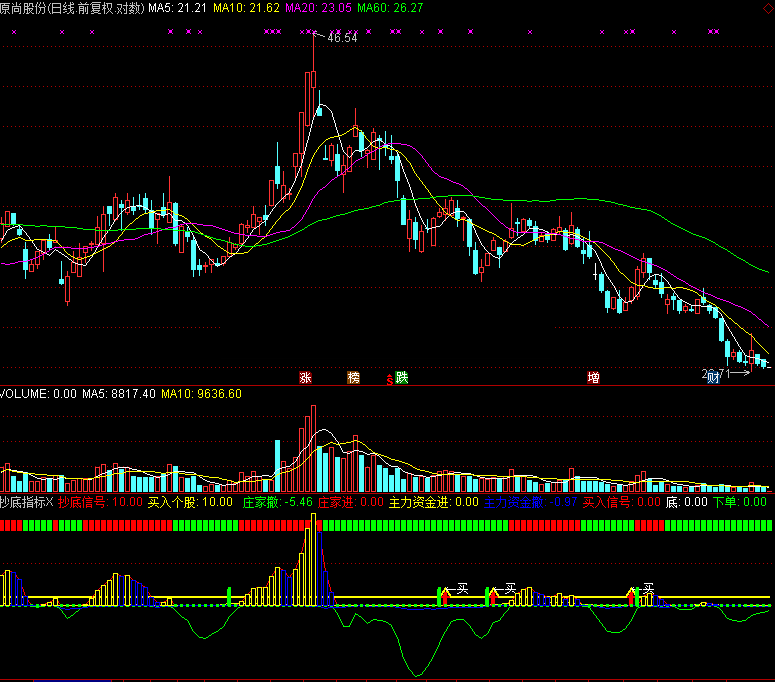Click the 庄家进: 0.00 label

click(x=350, y=502)
